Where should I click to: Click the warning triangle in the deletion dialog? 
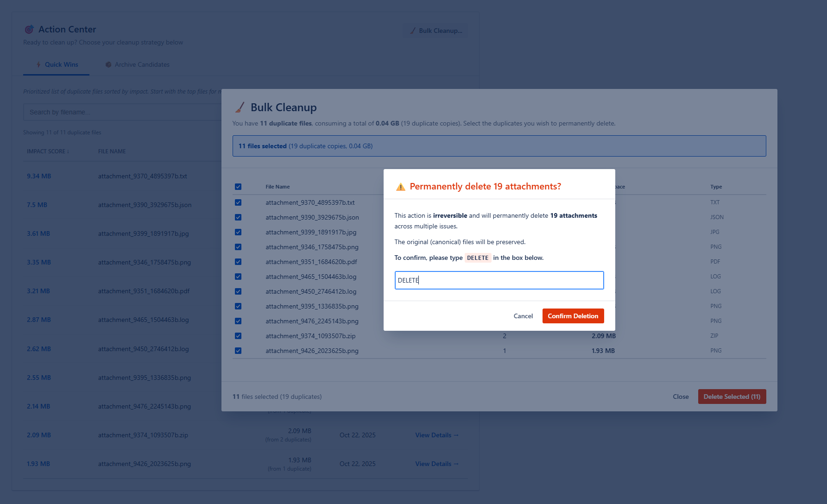pyautogui.click(x=400, y=186)
